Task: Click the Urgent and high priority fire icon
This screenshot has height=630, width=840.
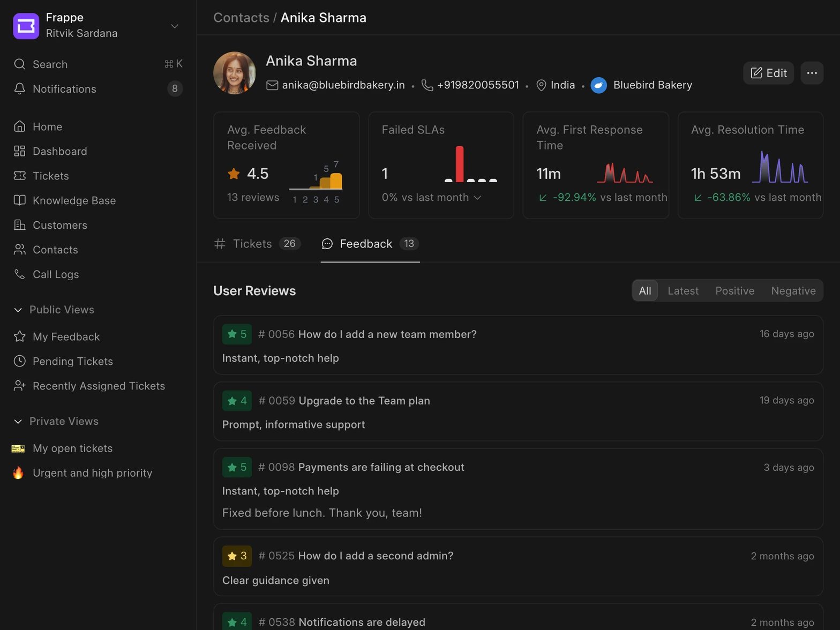Action: click(18, 473)
